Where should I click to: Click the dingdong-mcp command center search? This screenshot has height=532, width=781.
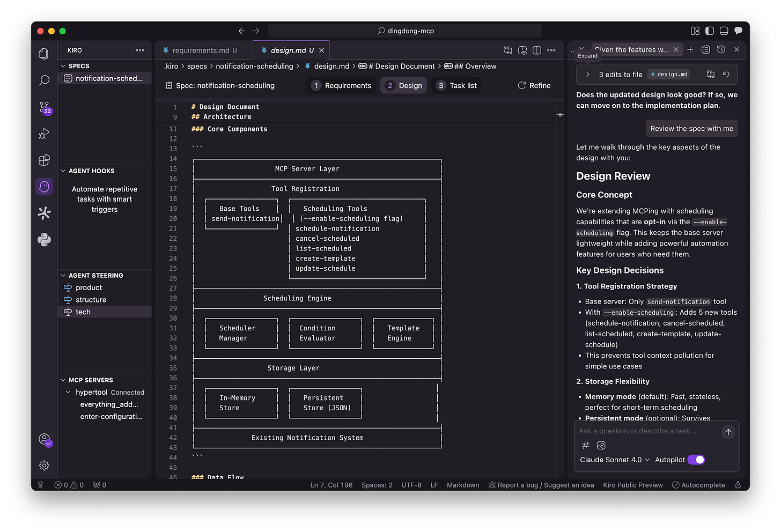click(x=405, y=31)
